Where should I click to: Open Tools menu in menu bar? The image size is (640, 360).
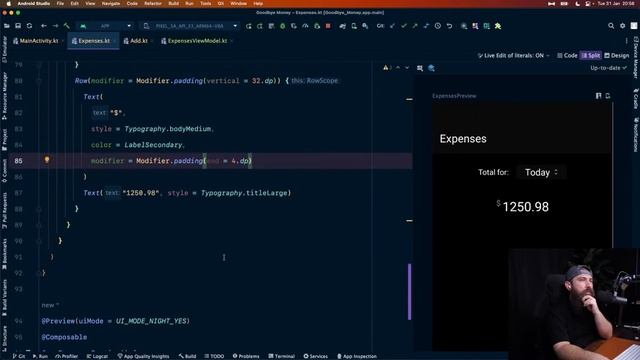(x=205, y=3)
